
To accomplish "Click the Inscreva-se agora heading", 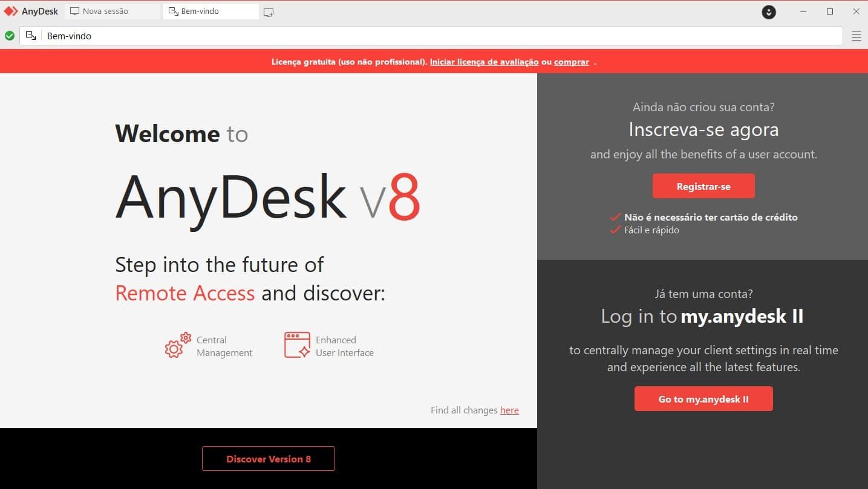I will coord(703,129).
